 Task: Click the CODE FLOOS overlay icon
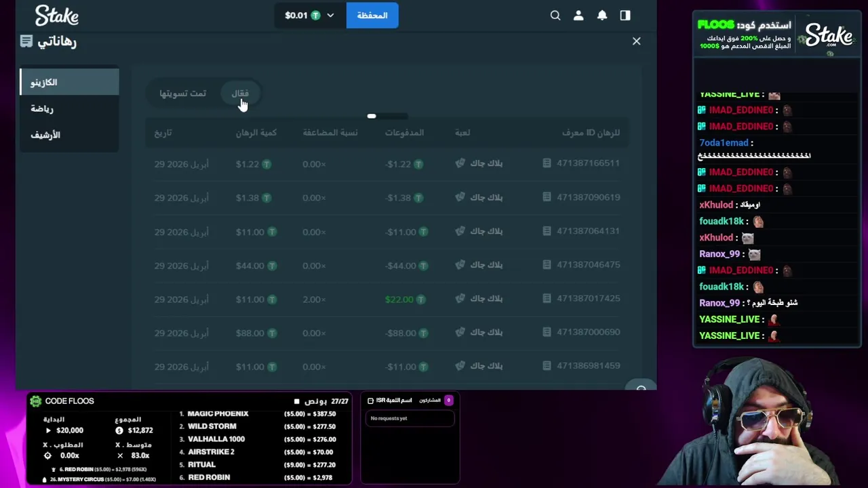pyautogui.click(x=36, y=401)
